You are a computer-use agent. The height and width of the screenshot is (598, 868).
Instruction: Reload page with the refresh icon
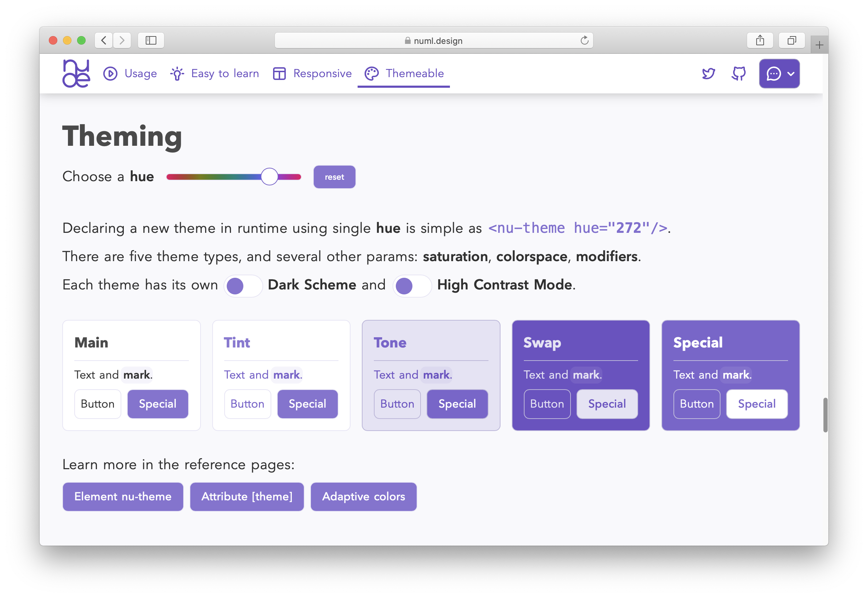tap(584, 40)
